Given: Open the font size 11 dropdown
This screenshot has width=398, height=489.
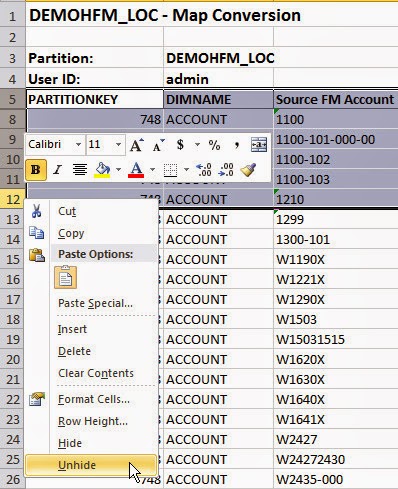Looking at the screenshot, I should click(118, 145).
